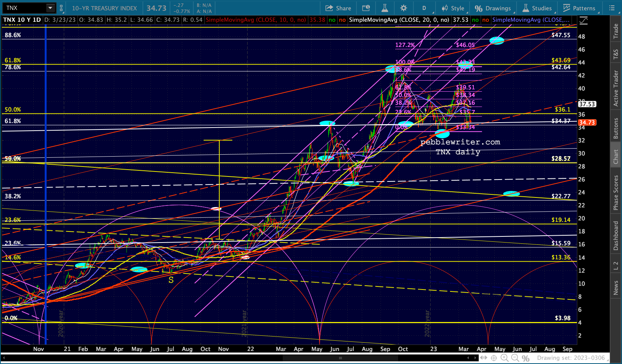The width and height of the screenshot is (622, 364).
Task: Open the Phase Scores side tab
Action: click(x=616, y=193)
